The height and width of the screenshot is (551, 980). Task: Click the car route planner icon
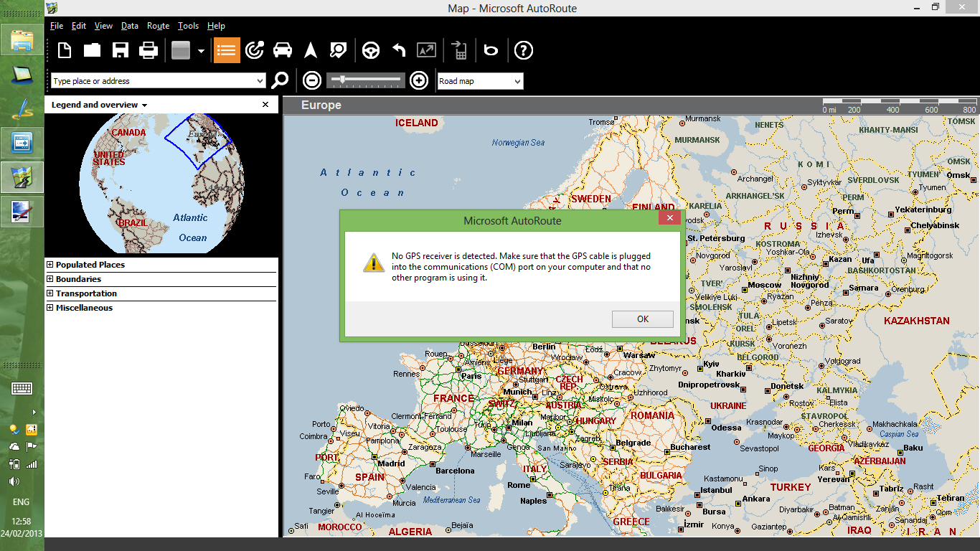283,50
